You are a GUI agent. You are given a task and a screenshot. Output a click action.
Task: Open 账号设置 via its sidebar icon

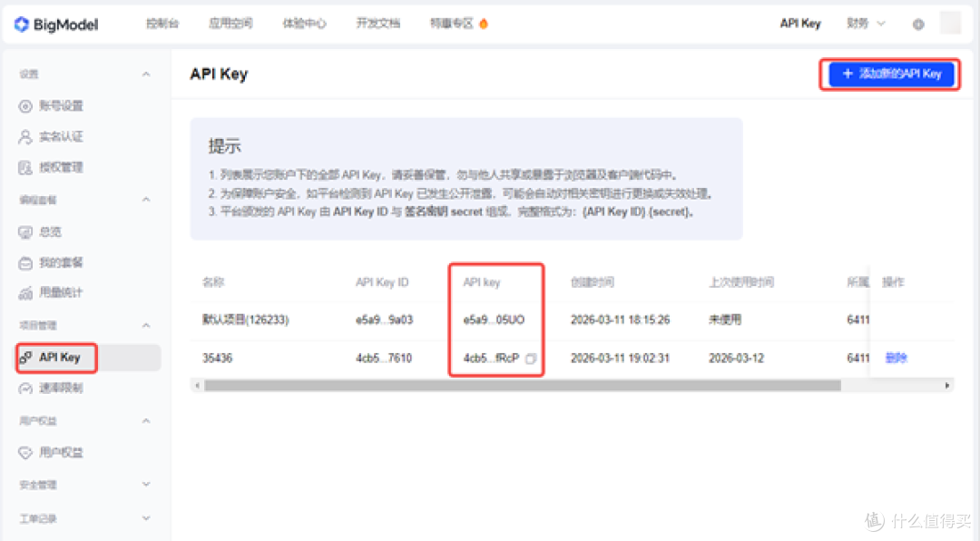pyautogui.click(x=25, y=106)
